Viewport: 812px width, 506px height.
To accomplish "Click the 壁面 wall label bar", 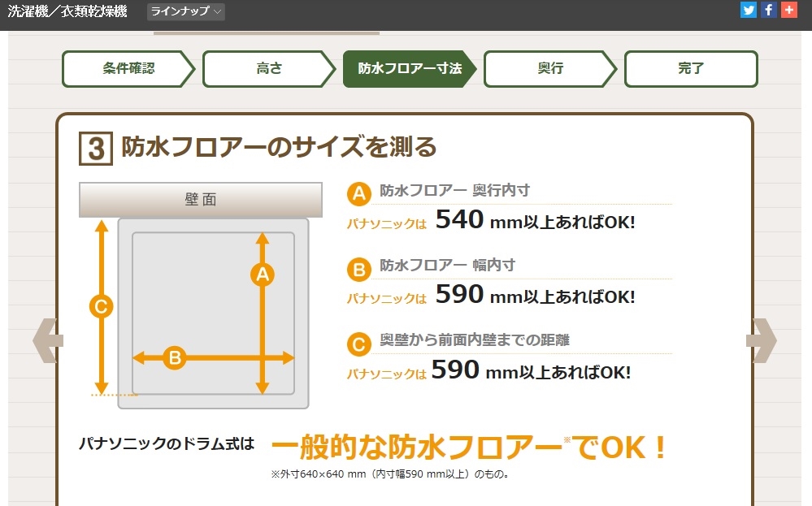I will (x=201, y=199).
